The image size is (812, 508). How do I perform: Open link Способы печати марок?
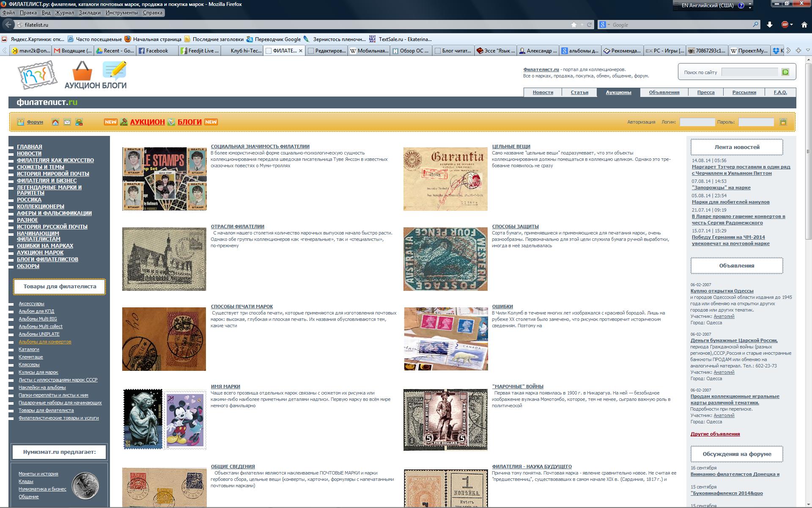point(242,306)
